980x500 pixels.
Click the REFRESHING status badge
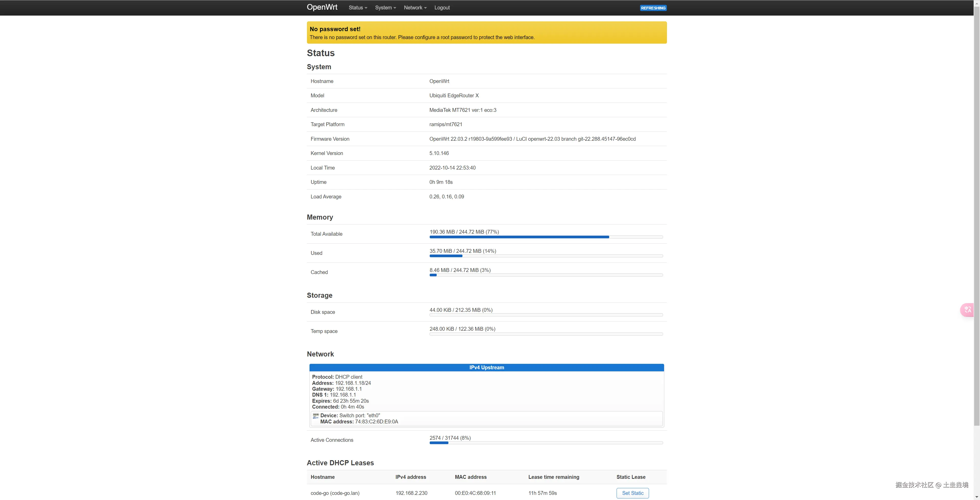point(653,8)
